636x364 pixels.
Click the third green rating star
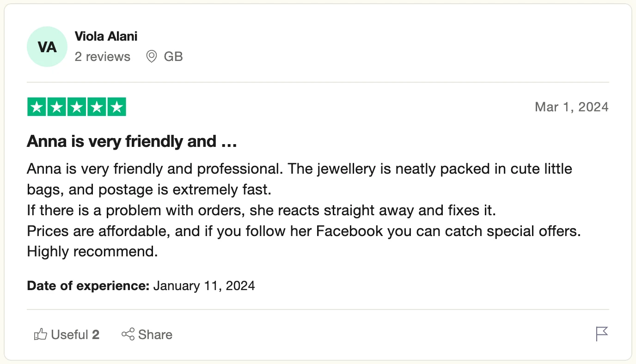coord(77,107)
